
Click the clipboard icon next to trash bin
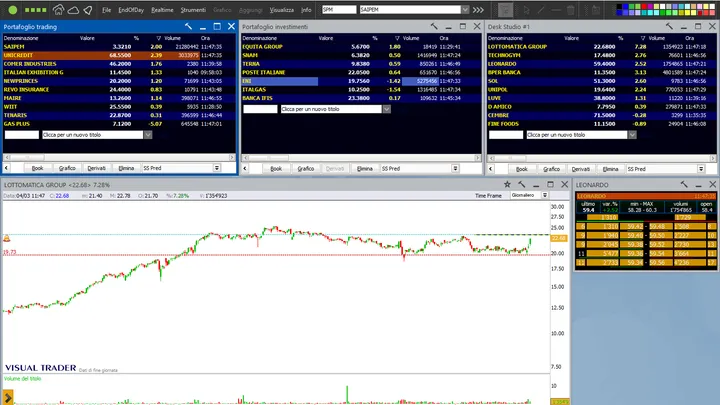(x=596, y=10)
